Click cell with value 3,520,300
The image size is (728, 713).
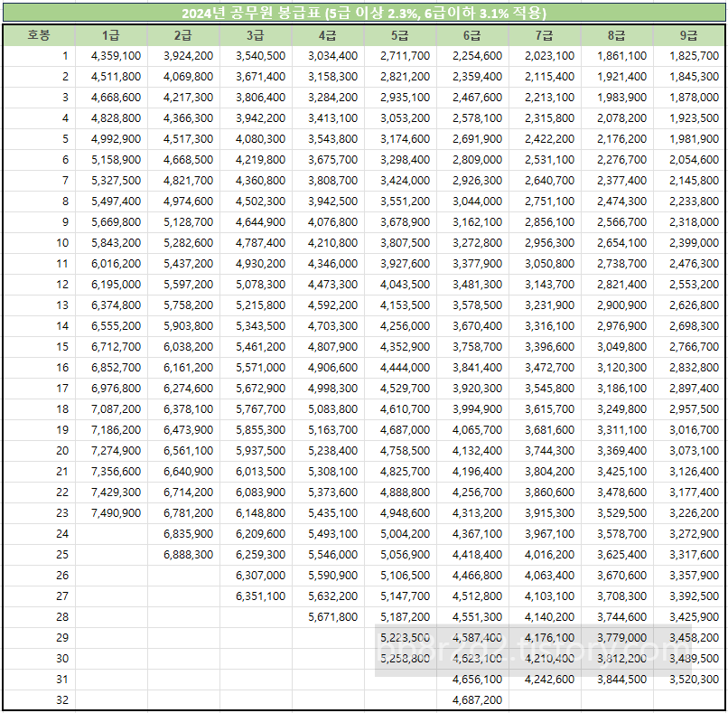pos(688,680)
